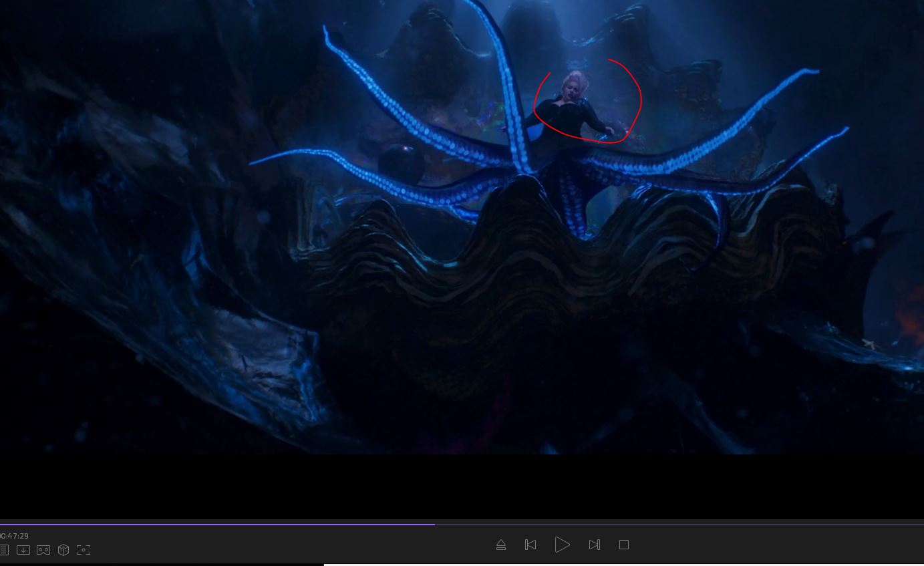The image size is (924, 566).
Task: Seek forward on the unplayed grey seek bar
Action: coord(668,525)
